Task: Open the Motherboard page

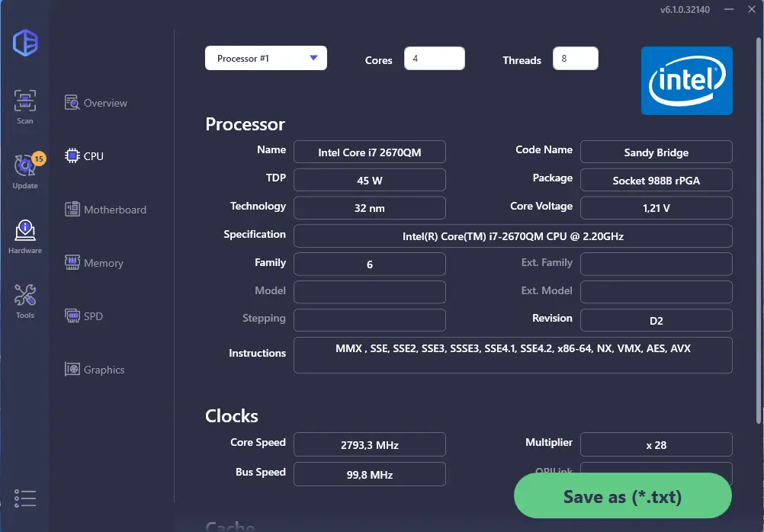Action: point(105,210)
